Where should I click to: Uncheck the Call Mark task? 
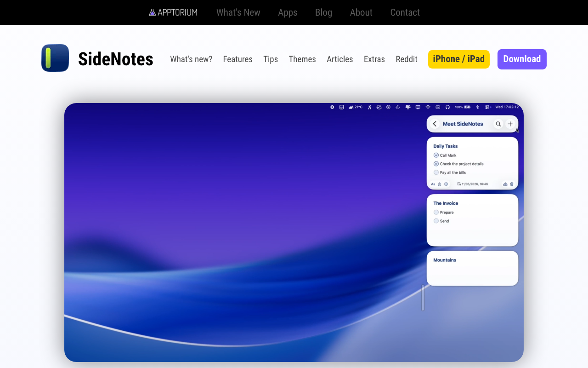click(436, 155)
